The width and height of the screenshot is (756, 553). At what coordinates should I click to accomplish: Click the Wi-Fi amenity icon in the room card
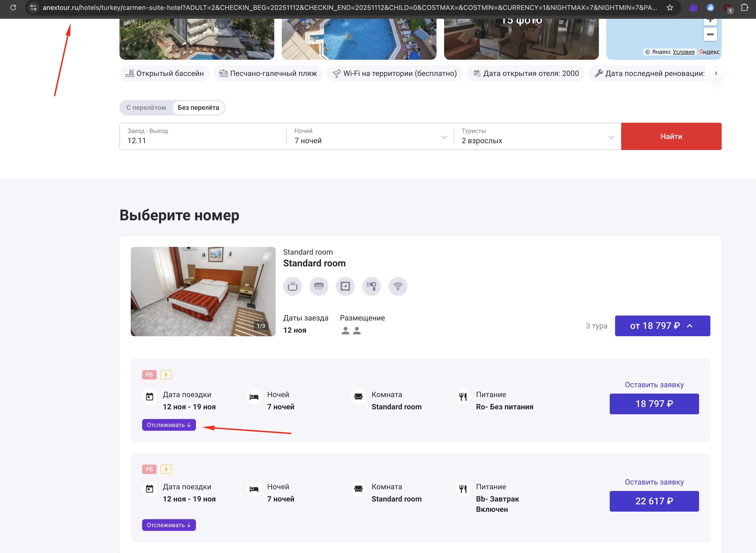398,287
